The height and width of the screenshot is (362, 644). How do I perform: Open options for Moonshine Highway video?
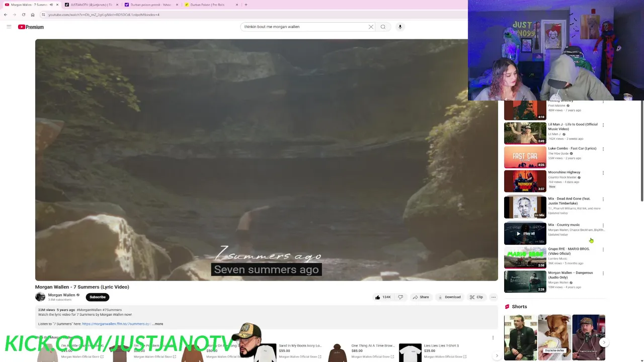(603, 173)
